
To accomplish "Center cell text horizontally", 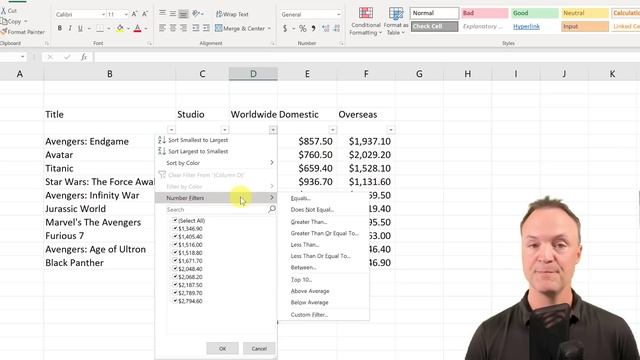I will (x=173, y=28).
